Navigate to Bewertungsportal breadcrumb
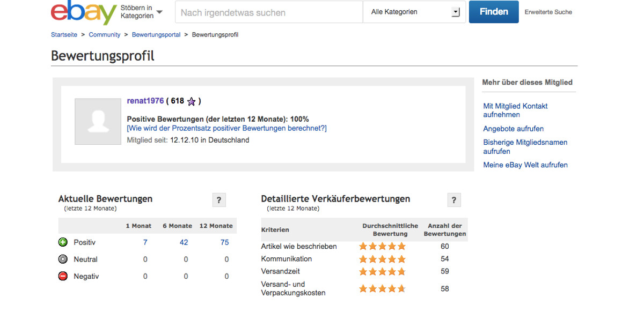Viewport: 644px width, 319px height. pos(156,35)
